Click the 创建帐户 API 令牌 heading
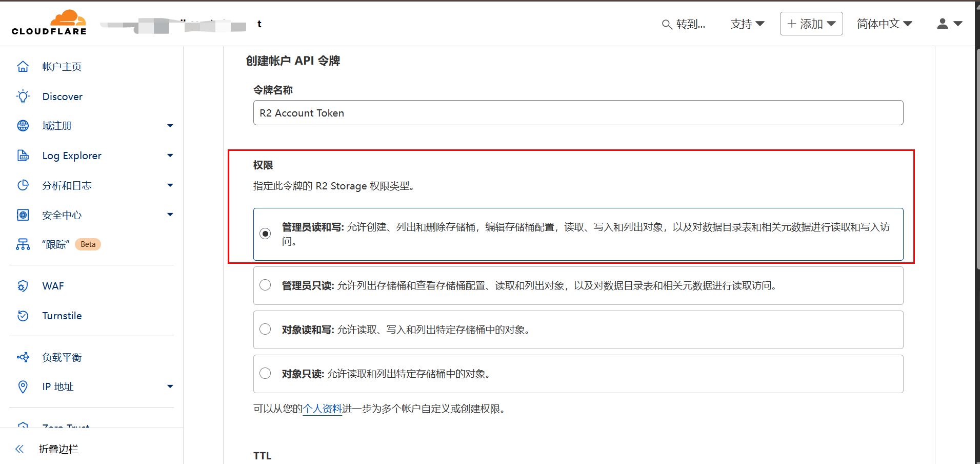The width and height of the screenshot is (980, 464). tap(293, 61)
